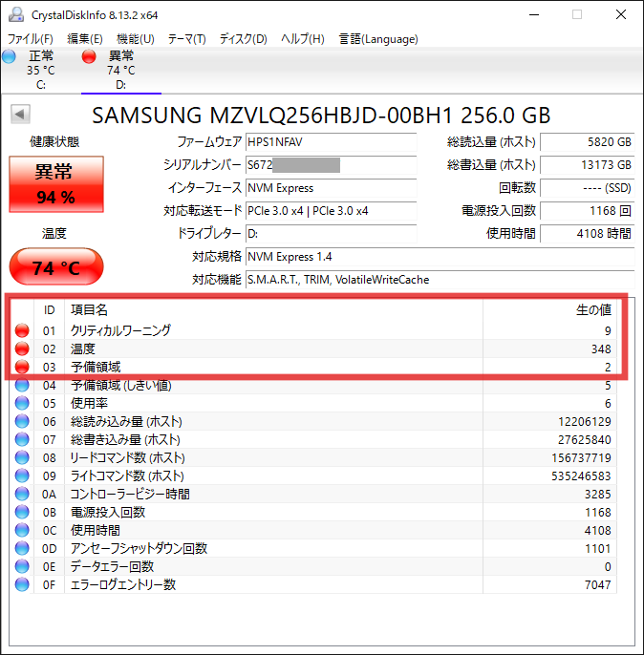The height and width of the screenshot is (655, 644).
Task: Select raw value 27625840
Action: 585,439
